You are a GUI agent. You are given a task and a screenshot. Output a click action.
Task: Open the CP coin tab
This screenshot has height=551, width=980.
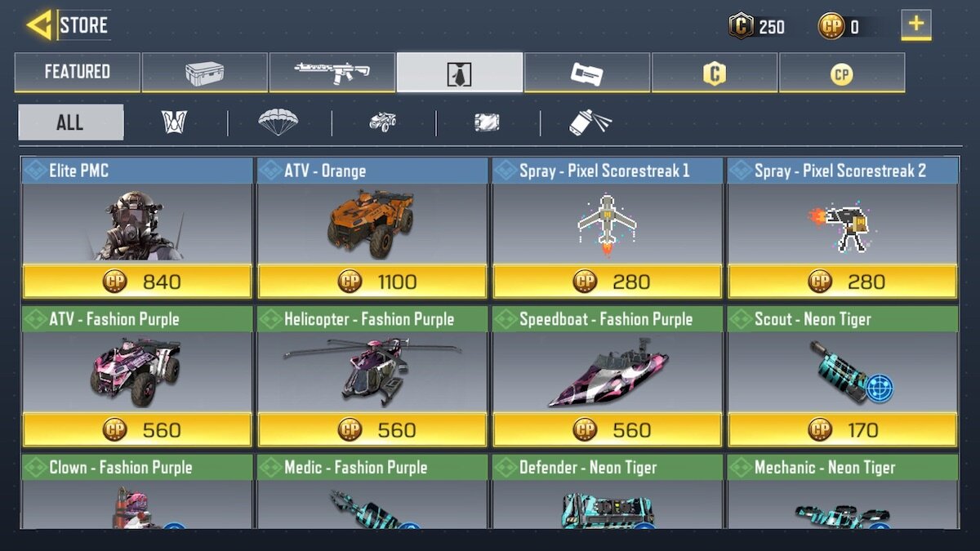(841, 73)
